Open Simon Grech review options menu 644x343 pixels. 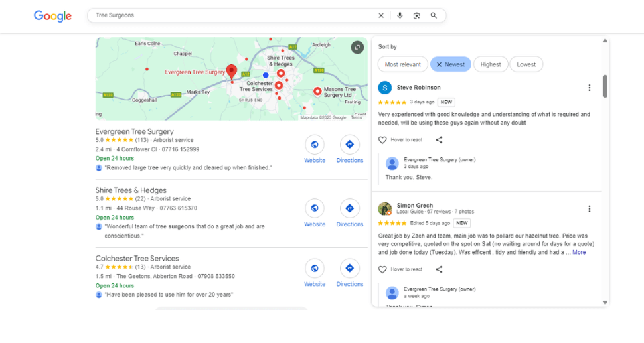pyautogui.click(x=590, y=209)
